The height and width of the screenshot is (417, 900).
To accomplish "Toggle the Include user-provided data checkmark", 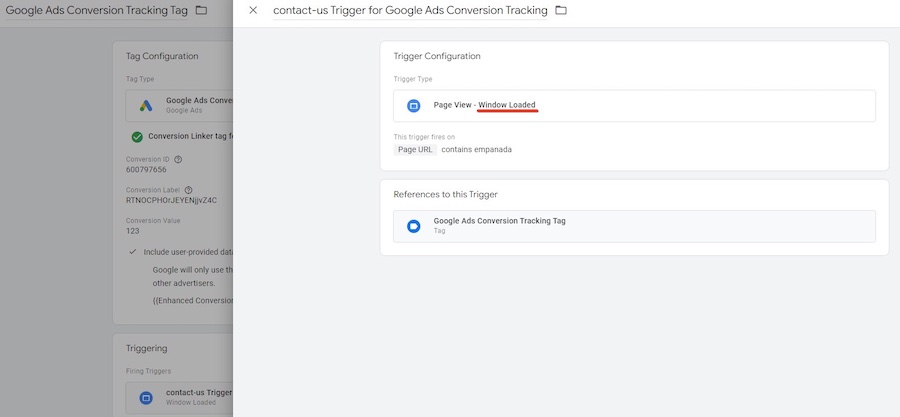I will click(133, 252).
